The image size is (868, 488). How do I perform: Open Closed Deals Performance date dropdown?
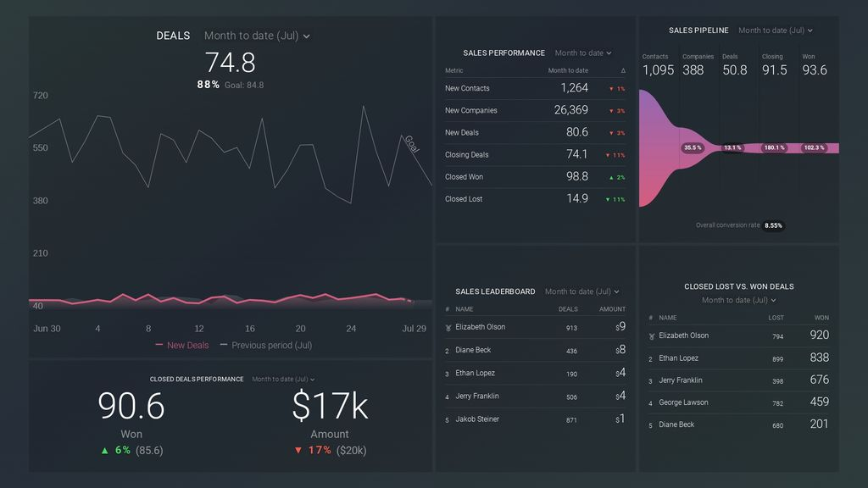click(x=283, y=380)
